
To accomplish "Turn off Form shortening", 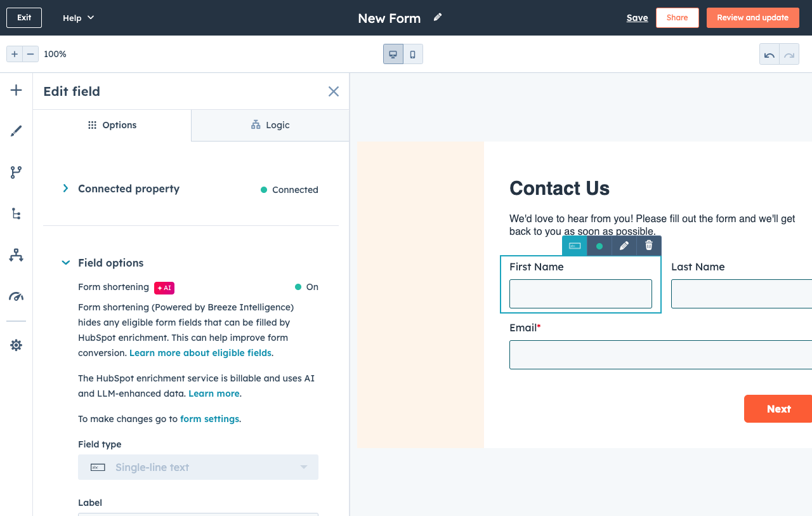I will 306,287.
